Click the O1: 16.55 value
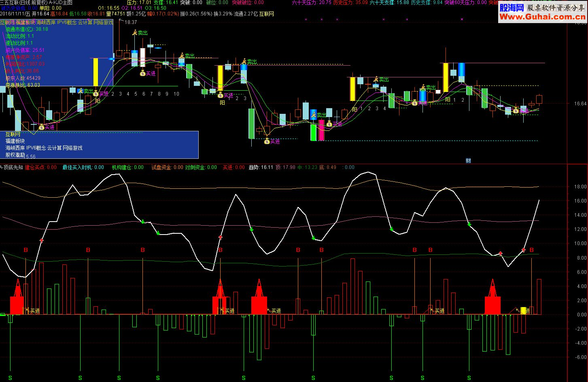 click(108, 8)
